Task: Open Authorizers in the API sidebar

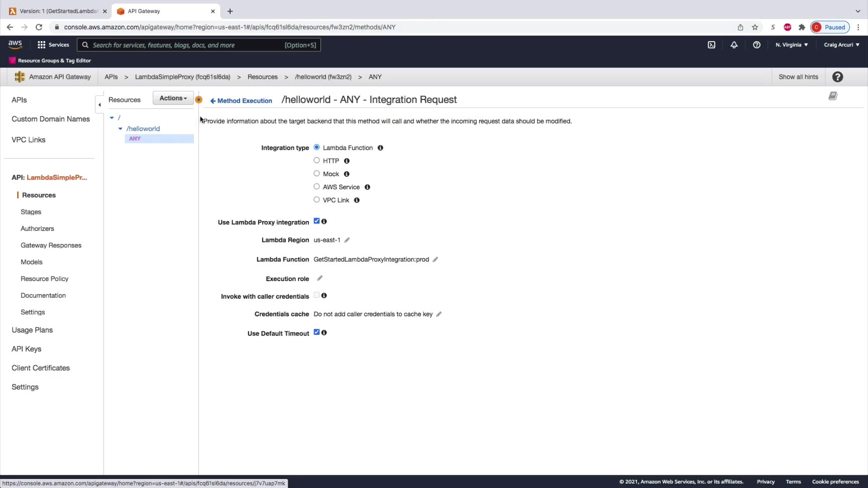Action: (37, 228)
